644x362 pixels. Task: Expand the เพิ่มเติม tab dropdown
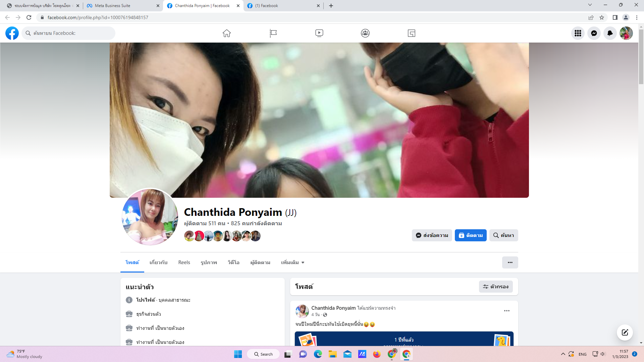click(x=292, y=262)
